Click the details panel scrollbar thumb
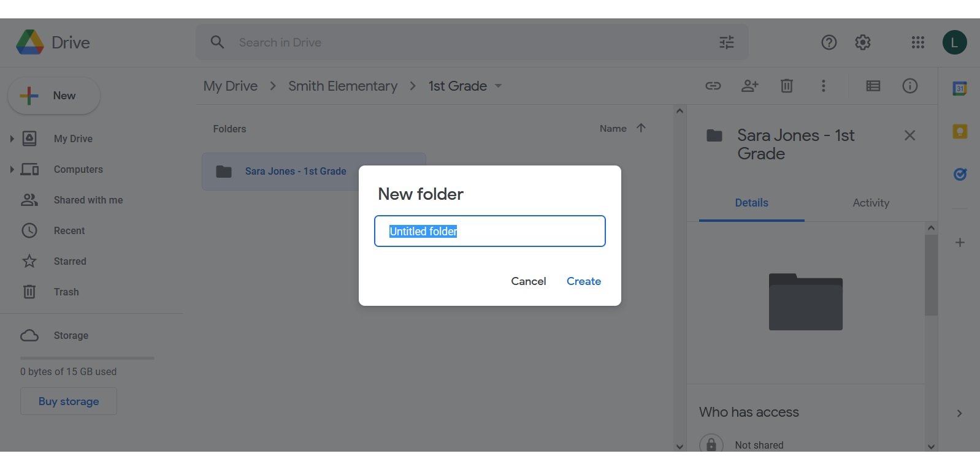This screenshot has height=467, width=980. point(931,275)
